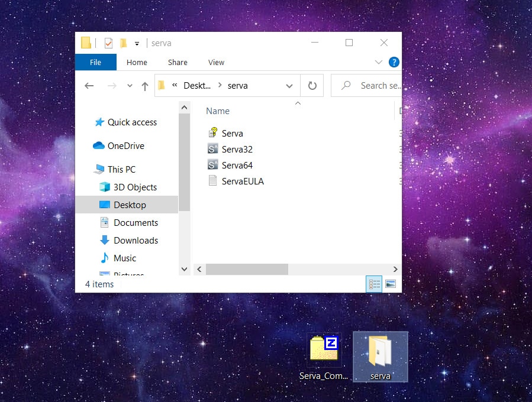This screenshot has height=402, width=532.
Task: Open the Home ribbon tab
Action: tap(137, 62)
